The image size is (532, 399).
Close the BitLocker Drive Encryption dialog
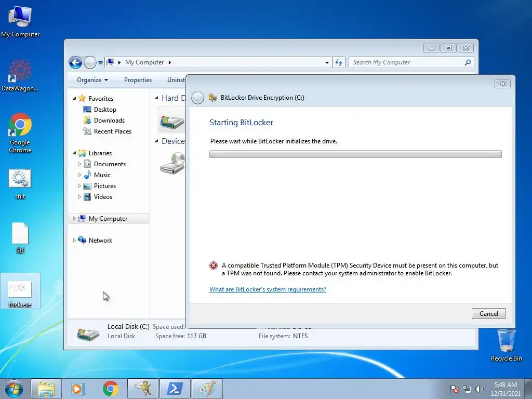502,84
